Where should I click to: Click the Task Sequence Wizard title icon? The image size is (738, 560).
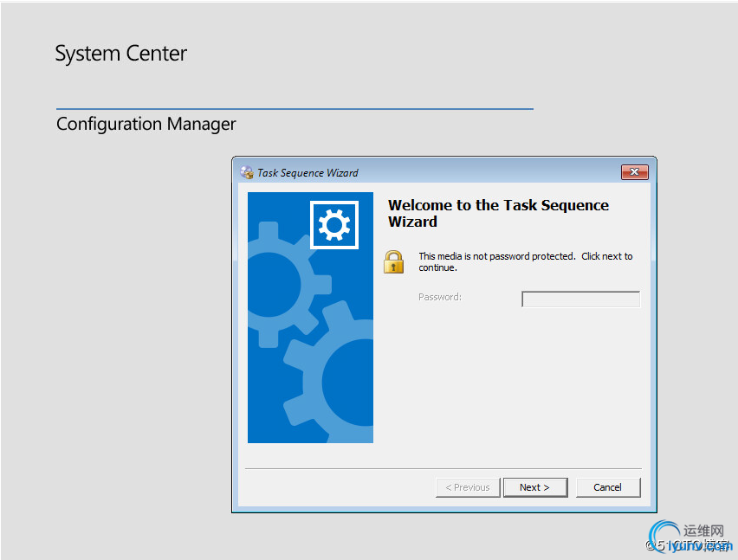coord(247,172)
